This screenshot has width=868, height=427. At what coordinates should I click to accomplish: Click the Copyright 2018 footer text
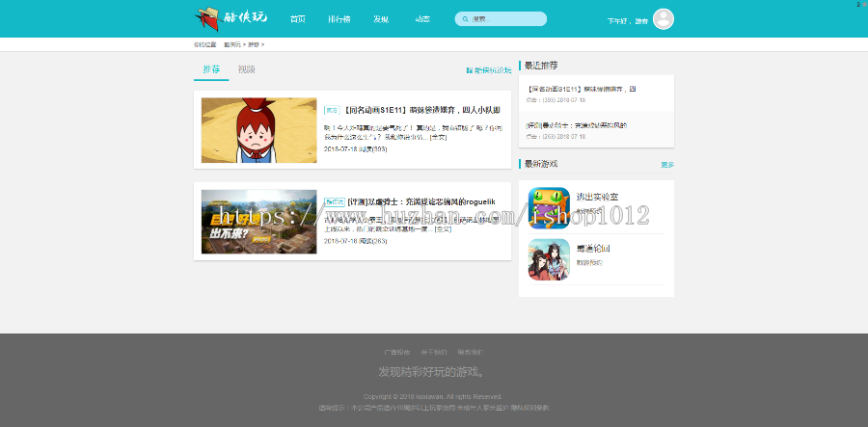(x=433, y=396)
